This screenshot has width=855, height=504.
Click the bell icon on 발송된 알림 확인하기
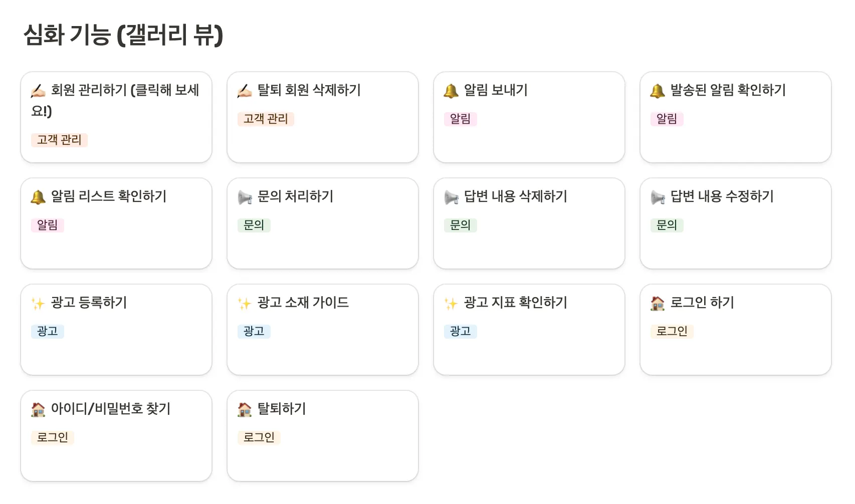tap(658, 91)
